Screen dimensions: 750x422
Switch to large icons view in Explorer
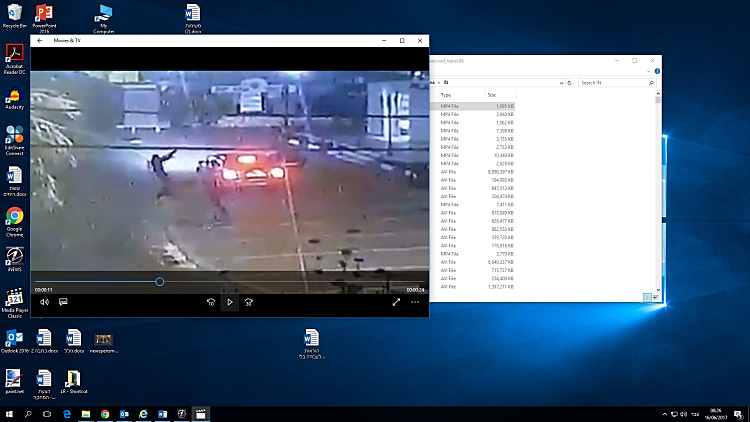tap(654, 297)
